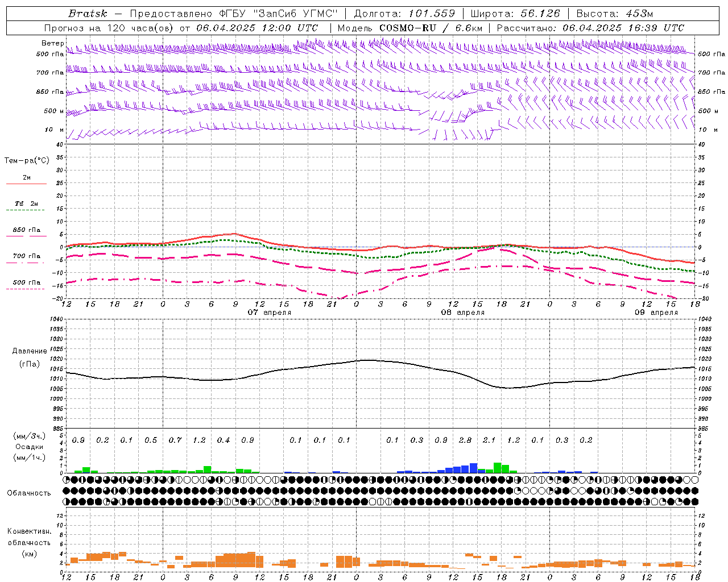Click the precipitation value "0.7"
The image size is (728, 582).
[x=175, y=440]
